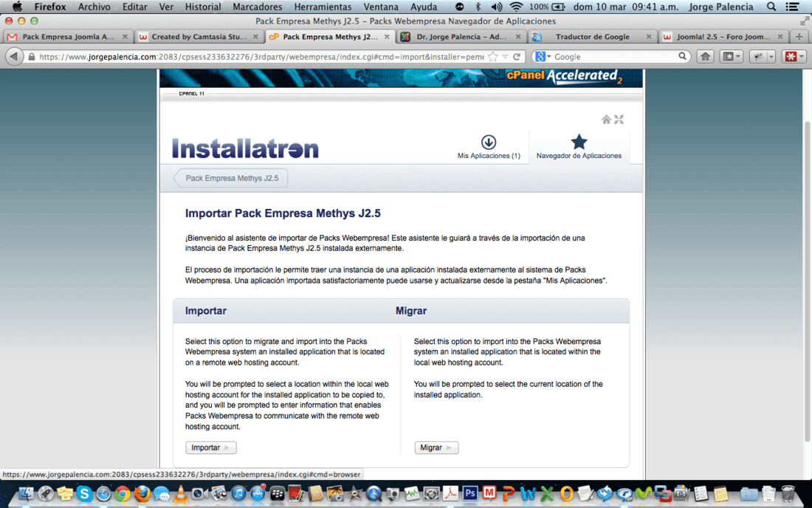
Task: Switch to Pack Empresa Joomla Gmail tab
Action: pyautogui.click(x=67, y=37)
